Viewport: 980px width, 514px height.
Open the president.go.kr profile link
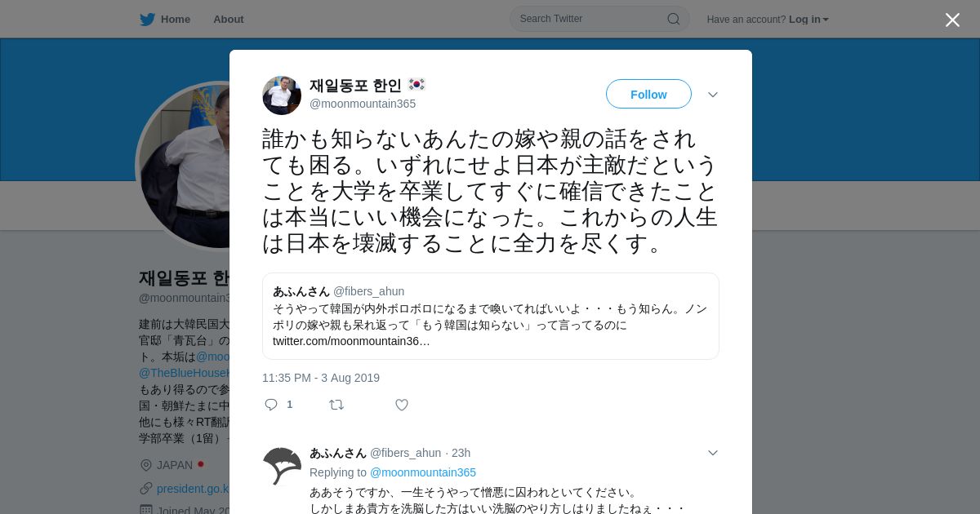(193, 489)
